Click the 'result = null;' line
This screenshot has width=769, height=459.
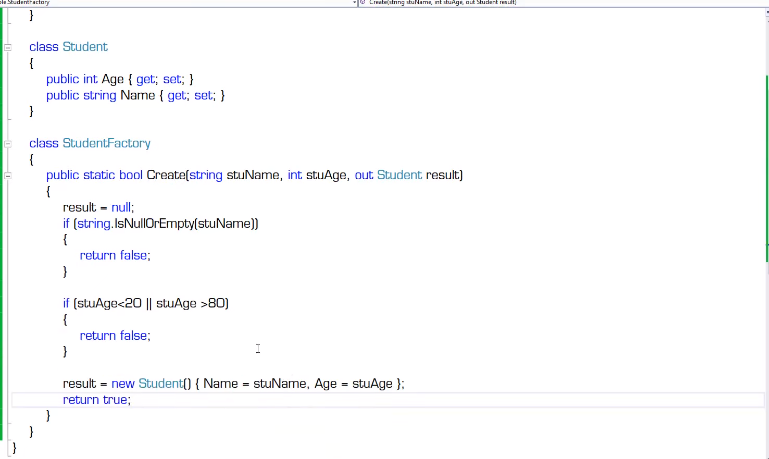(x=98, y=207)
